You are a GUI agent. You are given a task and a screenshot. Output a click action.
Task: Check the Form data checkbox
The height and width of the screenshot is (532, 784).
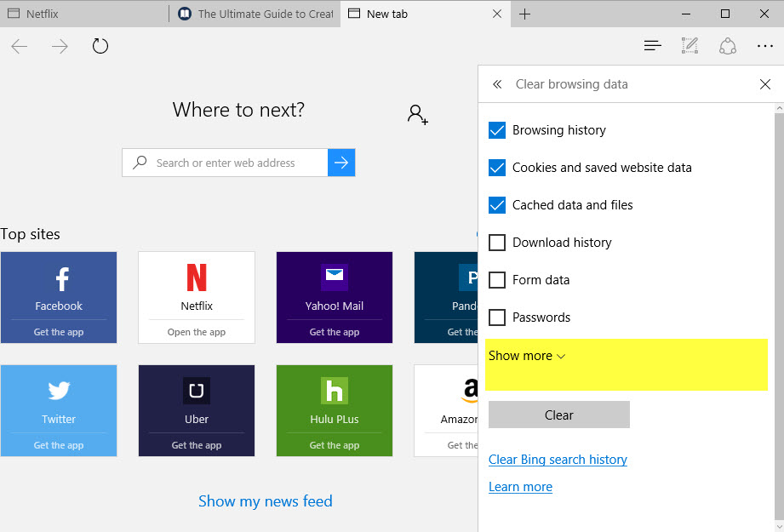pyautogui.click(x=497, y=280)
